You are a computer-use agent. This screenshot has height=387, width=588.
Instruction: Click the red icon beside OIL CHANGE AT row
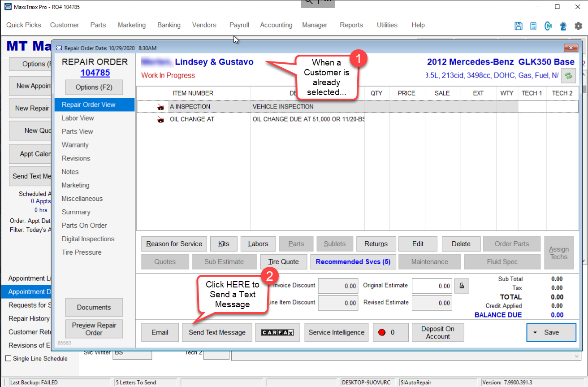pyautogui.click(x=160, y=120)
